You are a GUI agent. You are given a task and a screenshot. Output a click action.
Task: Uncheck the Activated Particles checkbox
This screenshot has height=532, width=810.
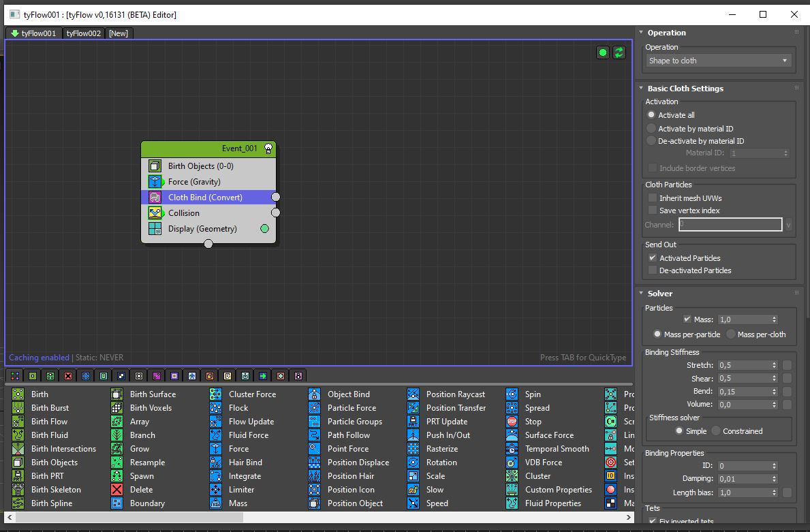pyautogui.click(x=652, y=258)
